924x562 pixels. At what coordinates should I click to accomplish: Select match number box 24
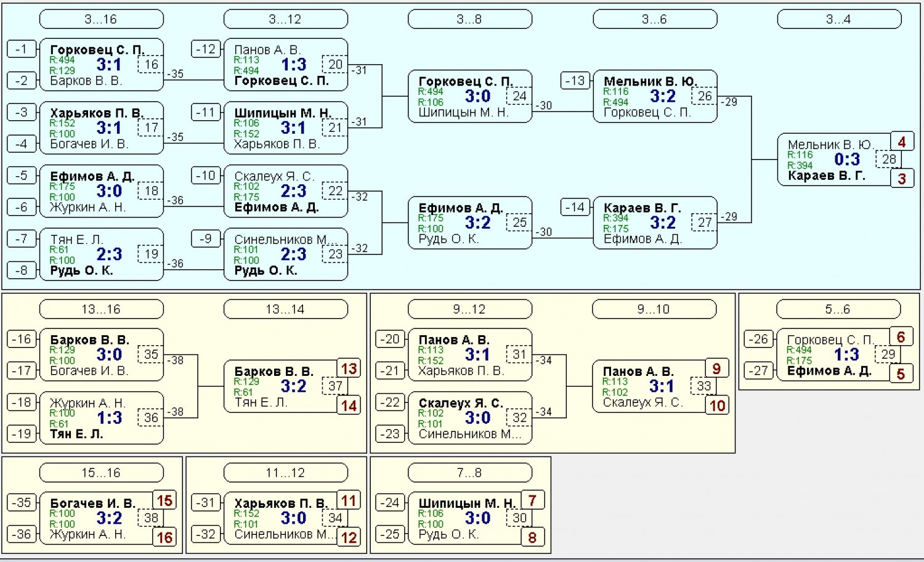(x=519, y=96)
